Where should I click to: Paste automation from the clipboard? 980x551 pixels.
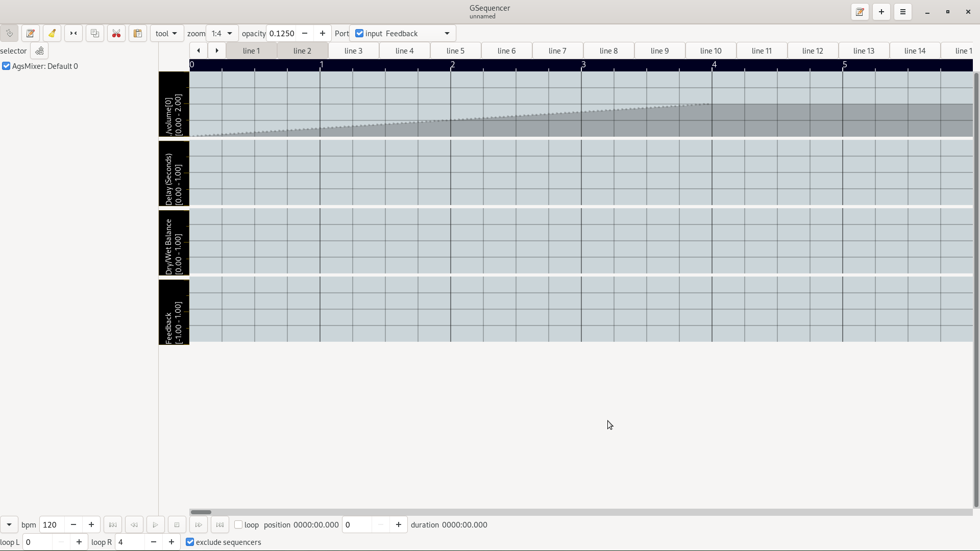point(137,33)
